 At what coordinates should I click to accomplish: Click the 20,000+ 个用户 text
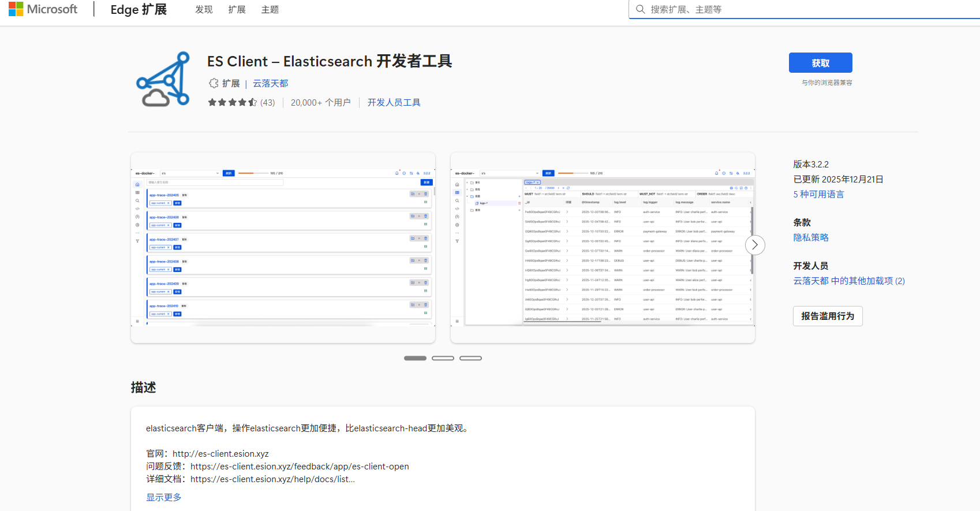coord(321,102)
